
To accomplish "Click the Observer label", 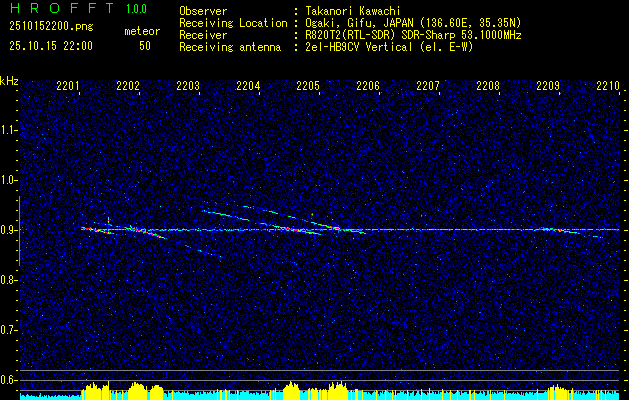I will tap(203, 11).
